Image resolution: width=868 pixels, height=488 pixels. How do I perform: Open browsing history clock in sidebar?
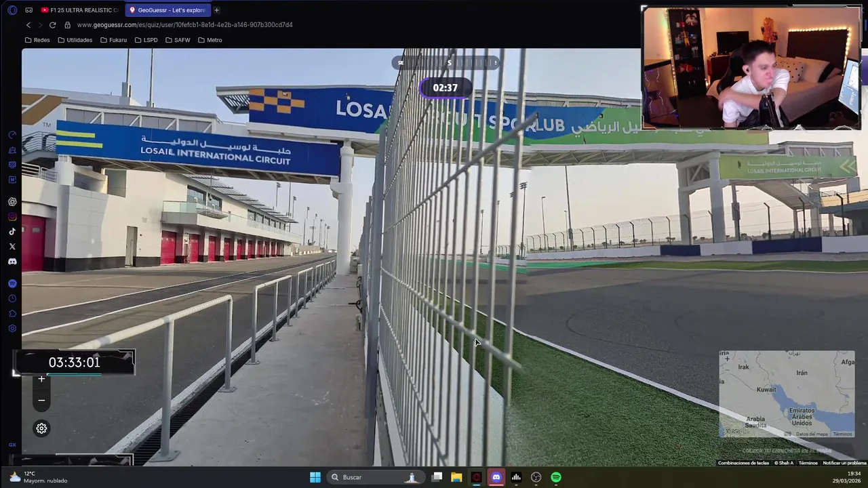pos(12,298)
